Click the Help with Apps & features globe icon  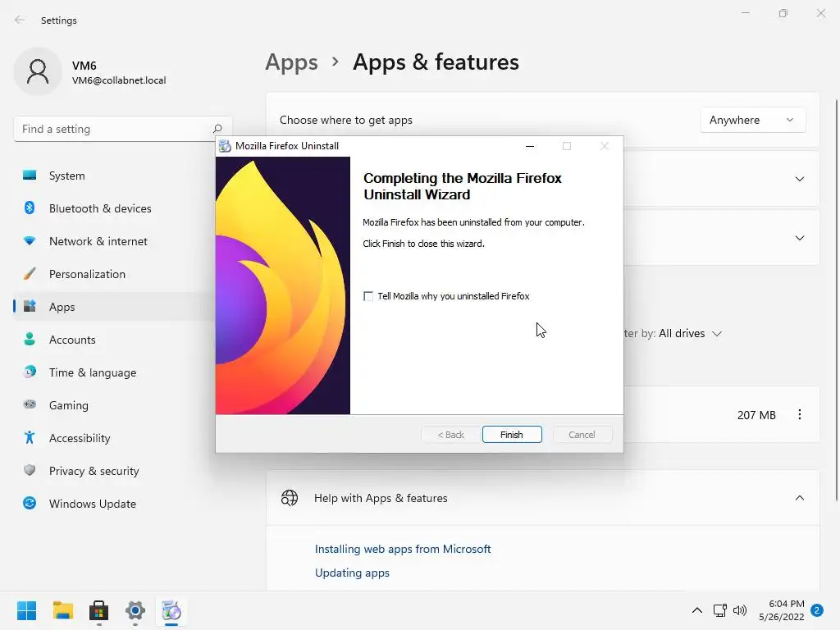(x=290, y=498)
